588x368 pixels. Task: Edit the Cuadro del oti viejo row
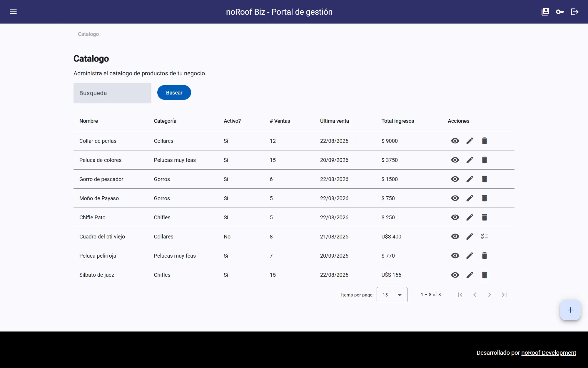pyautogui.click(x=470, y=236)
